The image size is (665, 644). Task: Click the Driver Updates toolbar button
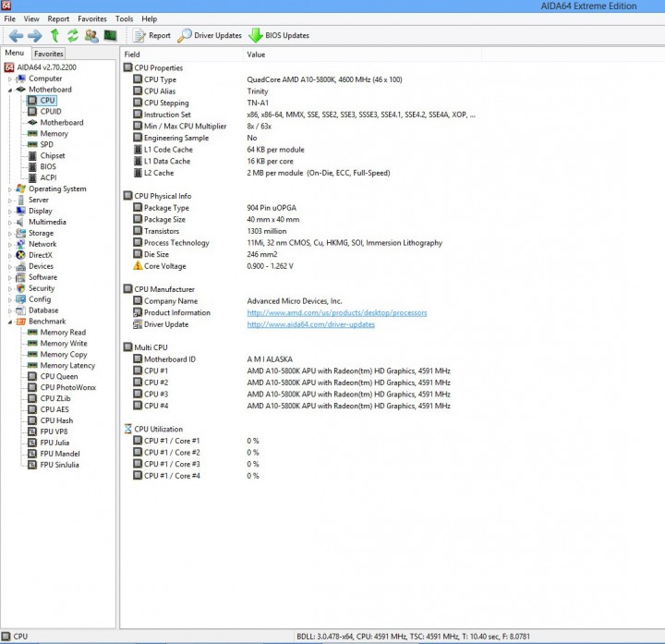click(x=210, y=36)
